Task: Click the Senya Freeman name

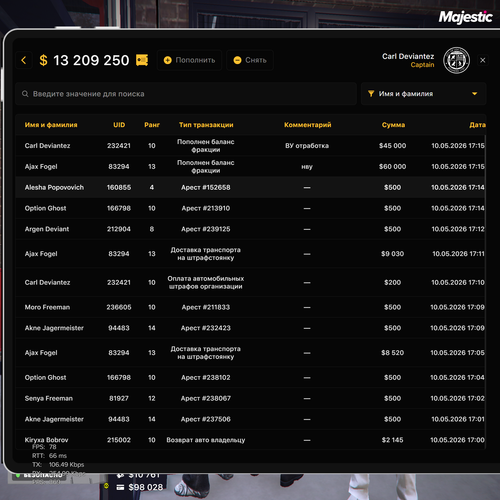Action: click(49, 399)
